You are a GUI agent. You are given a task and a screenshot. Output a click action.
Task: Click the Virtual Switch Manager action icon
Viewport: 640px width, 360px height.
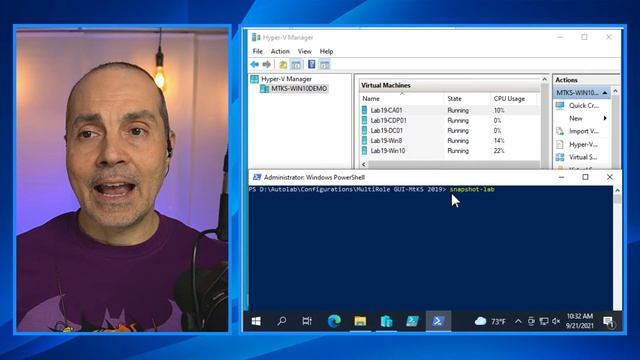coord(560,157)
